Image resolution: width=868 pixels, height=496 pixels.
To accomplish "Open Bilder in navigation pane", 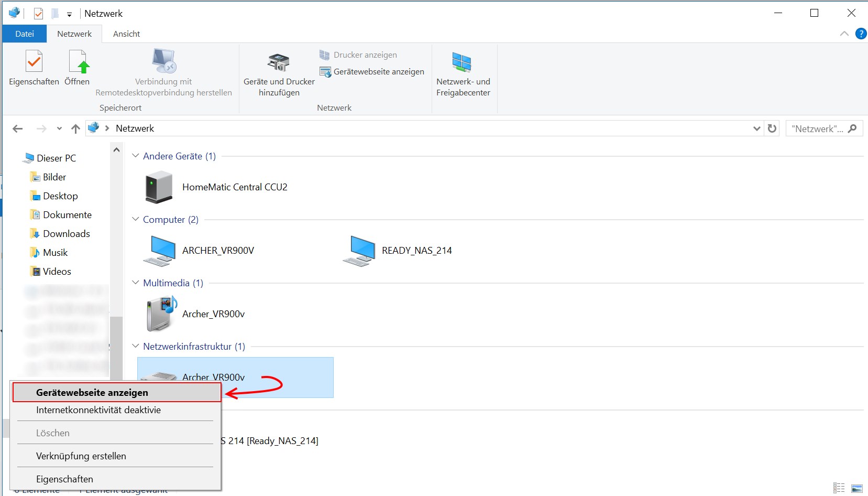I will click(48, 177).
